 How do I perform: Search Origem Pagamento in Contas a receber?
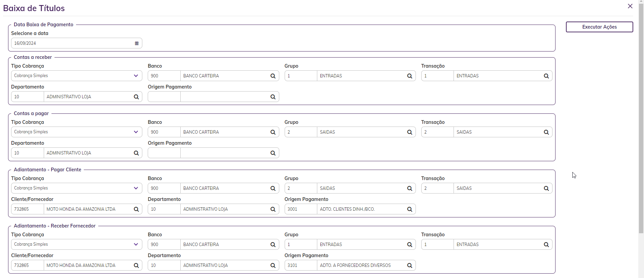[x=273, y=97]
